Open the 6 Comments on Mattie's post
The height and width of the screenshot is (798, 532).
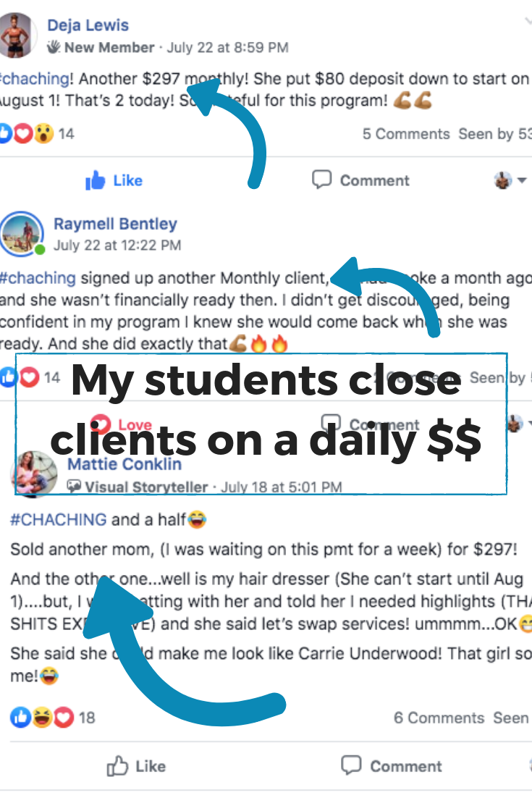click(x=439, y=718)
